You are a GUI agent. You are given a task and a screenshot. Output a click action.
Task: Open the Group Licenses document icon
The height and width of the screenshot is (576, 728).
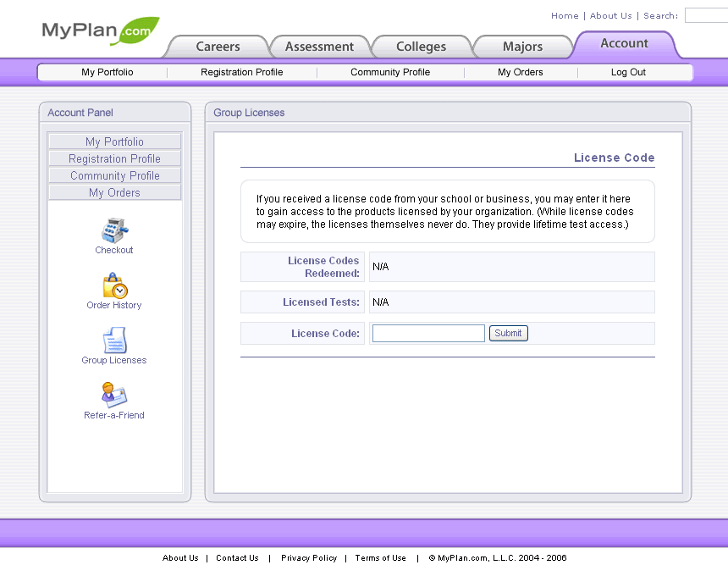pyautogui.click(x=114, y=341)
